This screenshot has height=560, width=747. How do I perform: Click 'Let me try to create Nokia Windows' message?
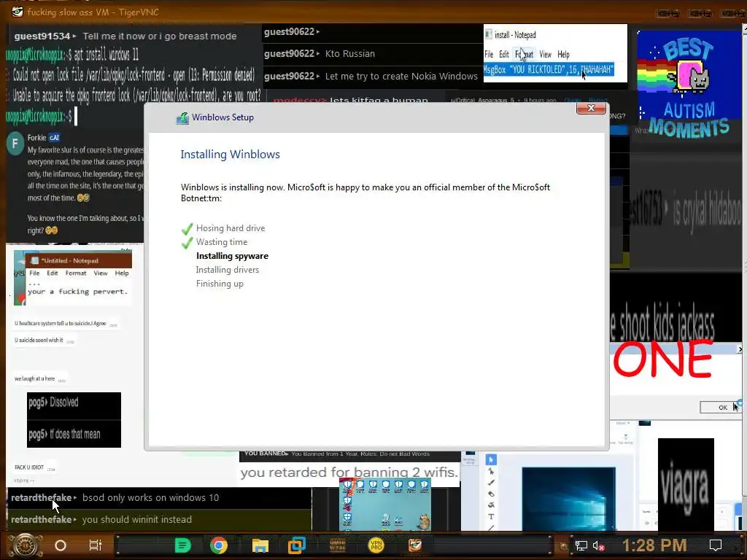tap(401, 76)
